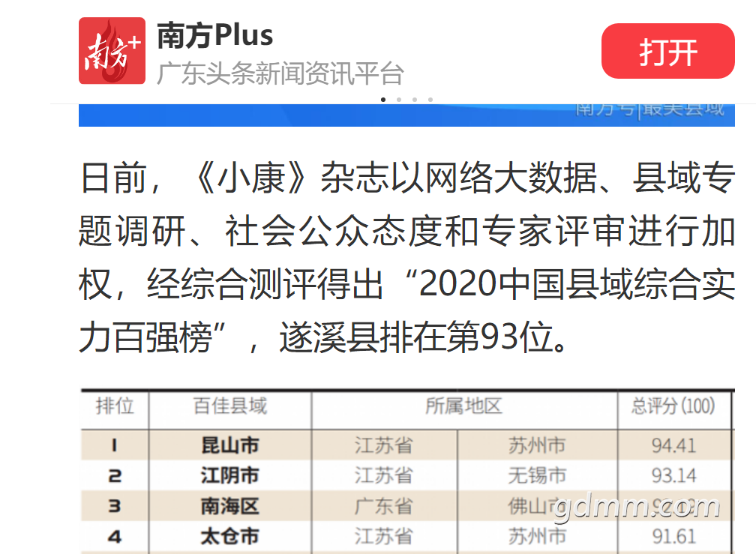
Task: Click the 排位 column header
Action: pyautogui.click(x=115, y=406)
